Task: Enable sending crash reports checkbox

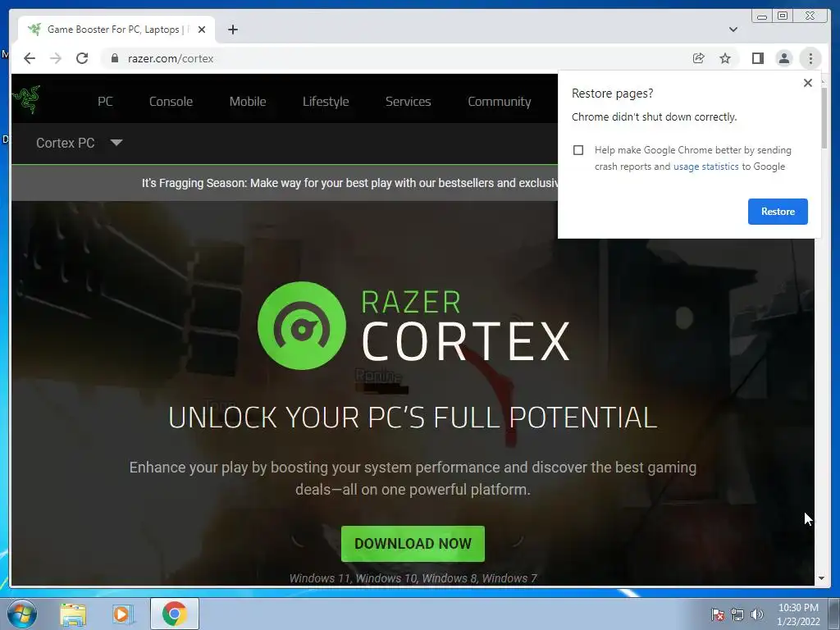Action: pyautogui.click(x=578, y=150)
